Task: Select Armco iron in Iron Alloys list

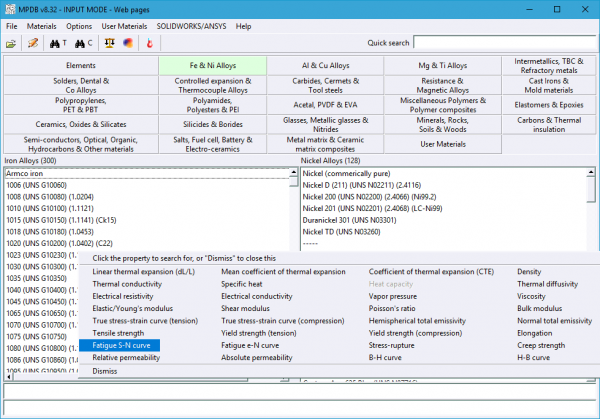Action: (x=147, y=173)
